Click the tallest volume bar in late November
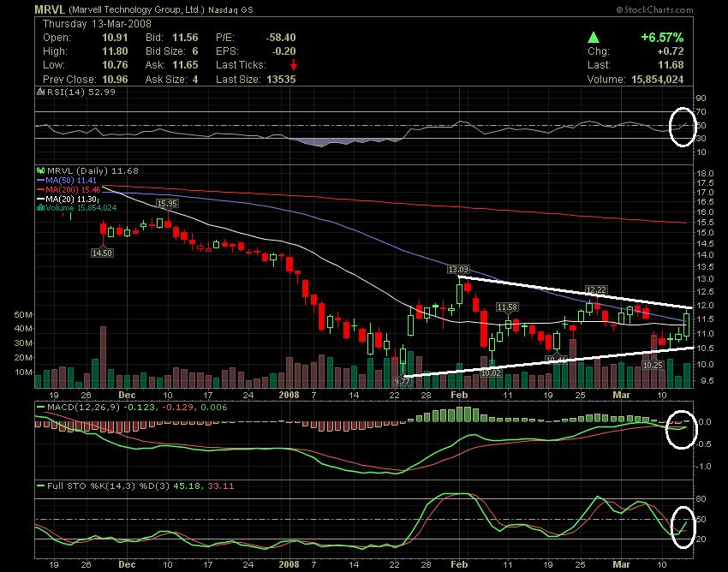The image size is (728, 572). pos(103,357)
